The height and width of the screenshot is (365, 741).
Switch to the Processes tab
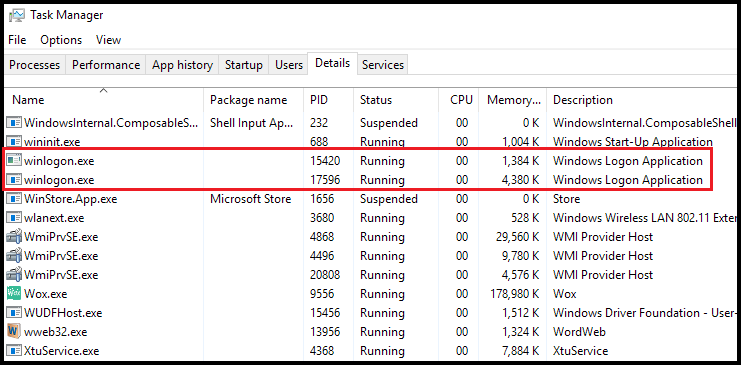point(34,65)
